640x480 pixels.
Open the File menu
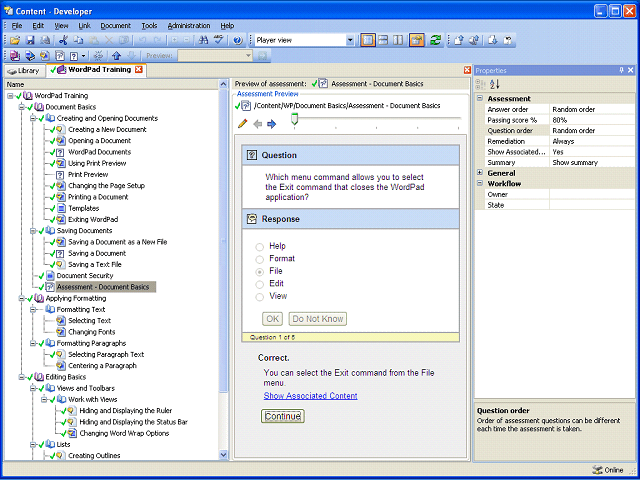click(x=17, y=26)
